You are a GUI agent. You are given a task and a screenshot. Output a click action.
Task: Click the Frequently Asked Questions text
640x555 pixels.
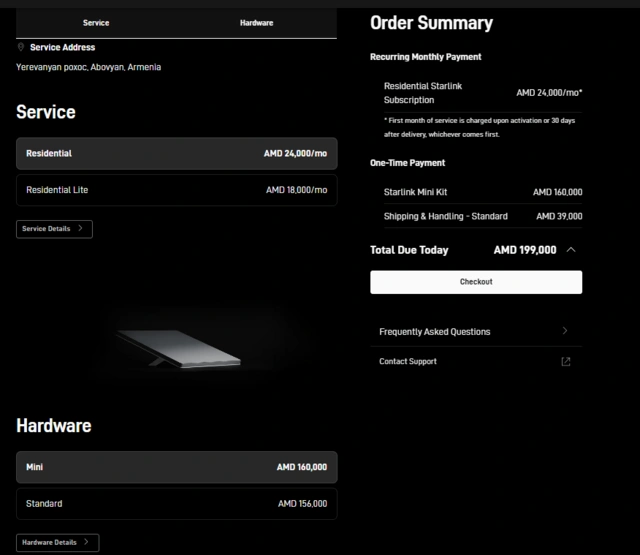(435, 332)
